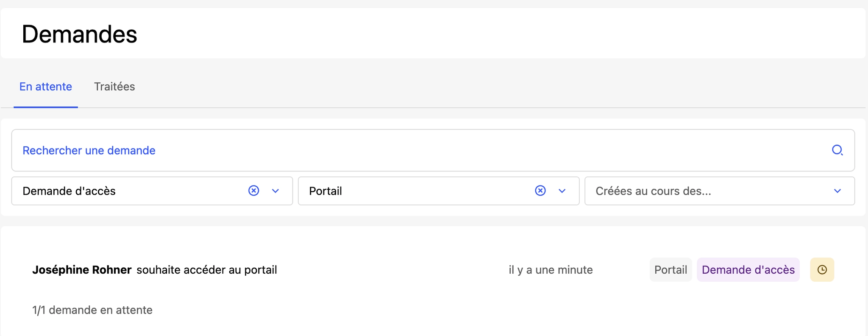Viewport: 868px width, 336px height.
Task: Click the grey Portail tag
Action: point(670,269)
